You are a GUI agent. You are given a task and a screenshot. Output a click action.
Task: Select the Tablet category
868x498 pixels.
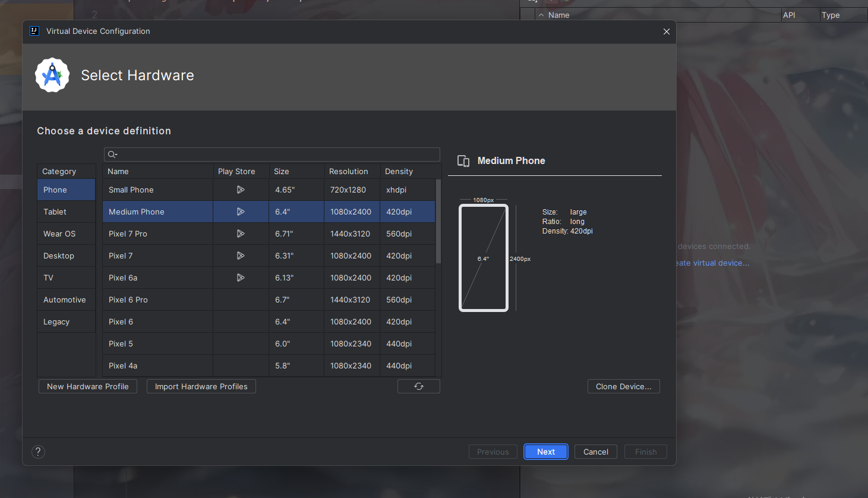(66, 212)
